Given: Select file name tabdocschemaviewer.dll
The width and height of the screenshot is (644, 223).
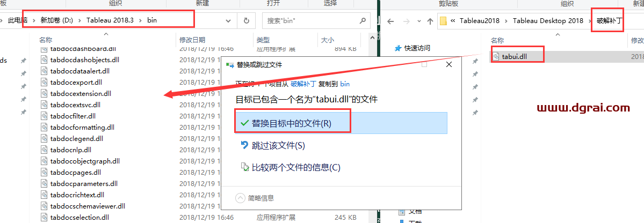Looking at the screenshot, I should [x=88, y=206].
